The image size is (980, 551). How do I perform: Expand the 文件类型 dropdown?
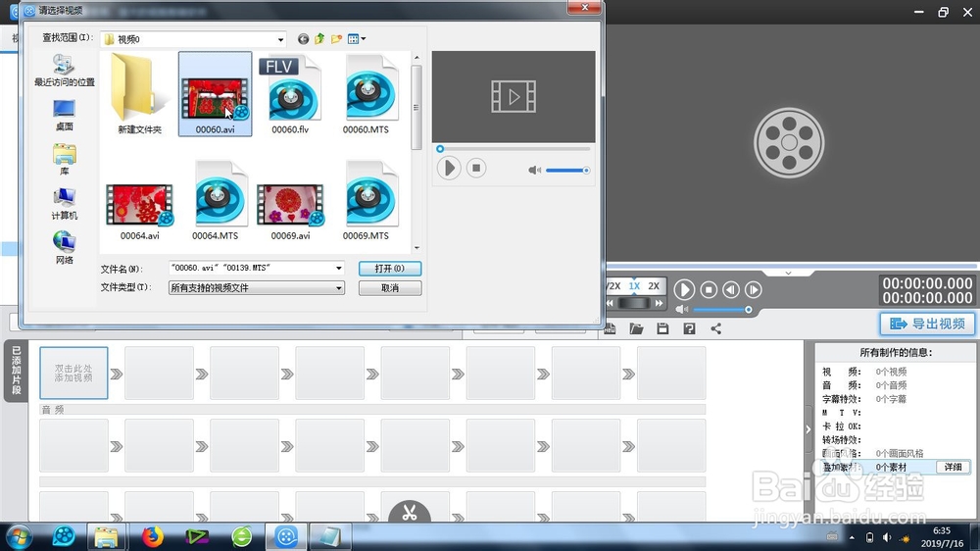click(339, 288)
